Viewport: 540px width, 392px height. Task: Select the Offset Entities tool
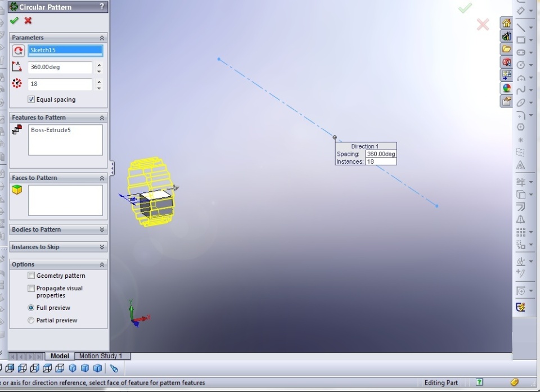pos(521,206)
